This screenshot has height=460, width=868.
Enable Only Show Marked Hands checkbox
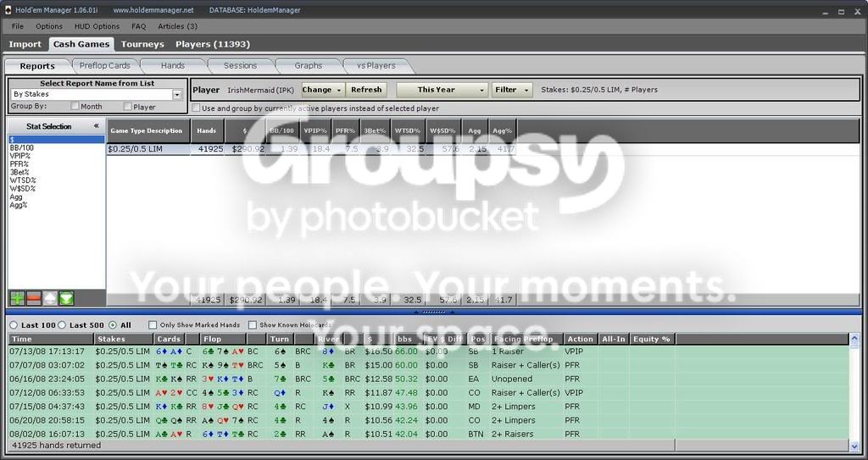point(153,325)
